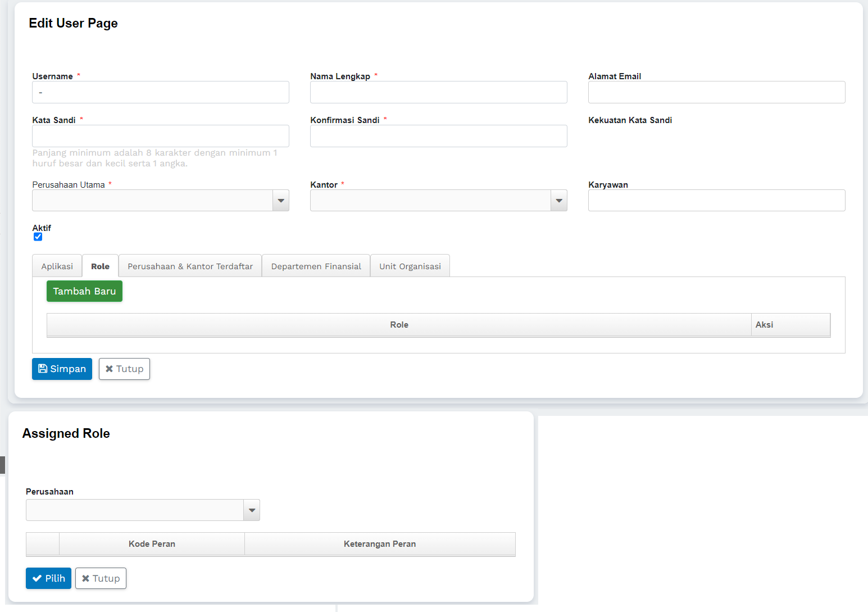The image size is (868, 612).
Task: Click the Pilih button with checkmark
Action: [48, 578]
